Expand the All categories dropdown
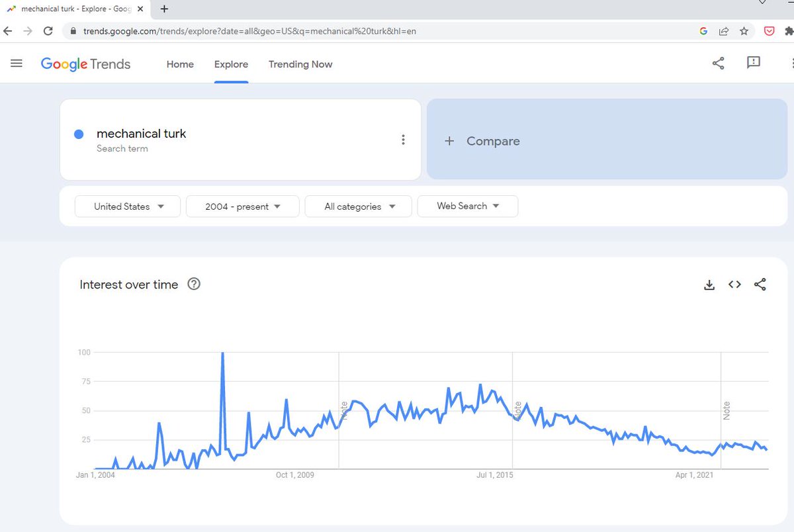This screenshot has height=532, width=794. pos(359,206)
